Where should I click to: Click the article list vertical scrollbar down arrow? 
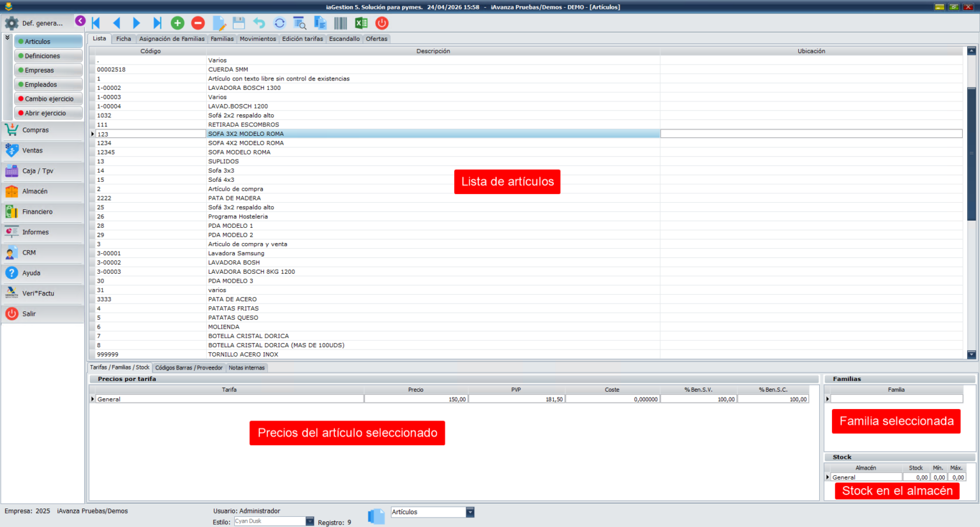coord(972,355)
